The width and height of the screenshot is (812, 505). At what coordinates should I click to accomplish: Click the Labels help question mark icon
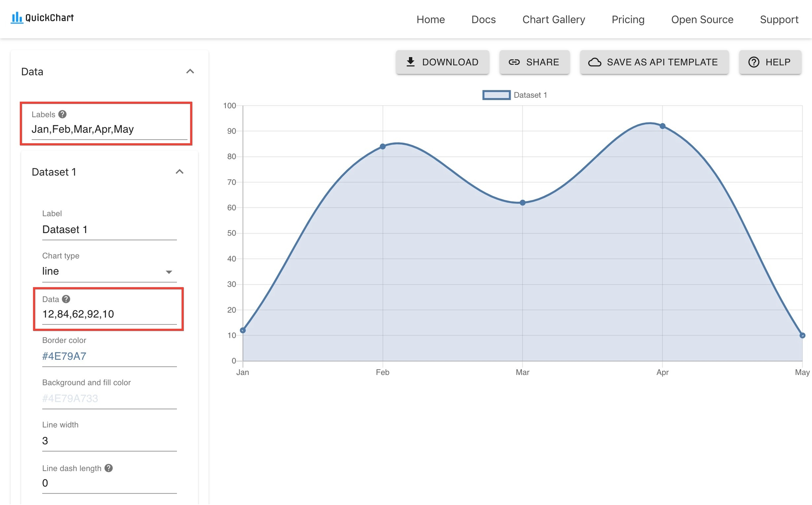(x=62, y=114)
